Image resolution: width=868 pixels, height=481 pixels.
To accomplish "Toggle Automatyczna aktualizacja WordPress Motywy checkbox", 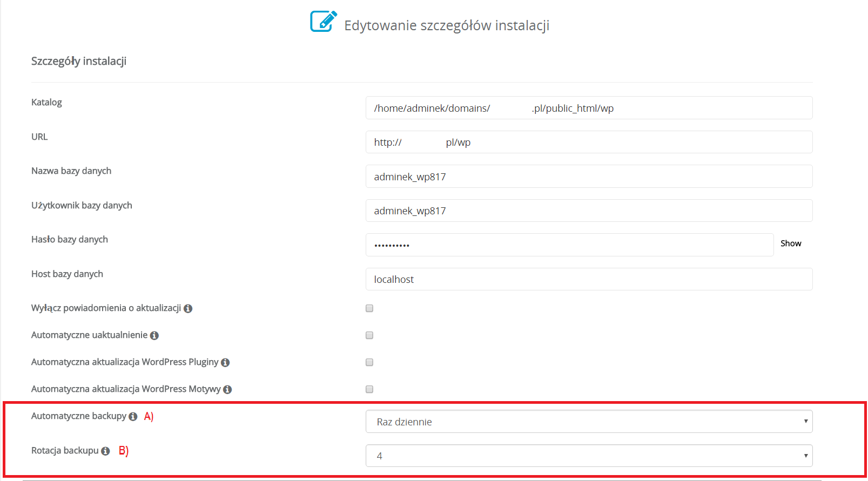I will point(369,389).
